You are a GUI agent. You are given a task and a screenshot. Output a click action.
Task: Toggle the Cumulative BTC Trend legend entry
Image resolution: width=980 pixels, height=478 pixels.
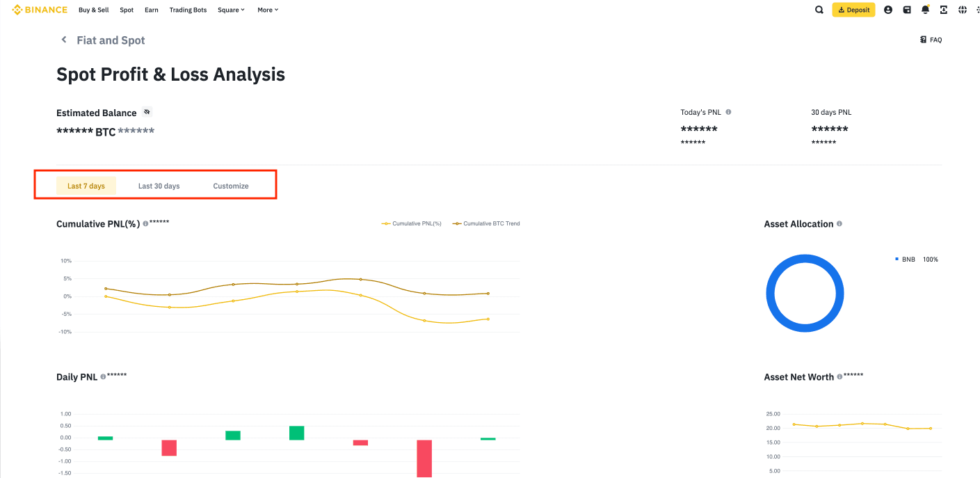(x=485, y=223)
